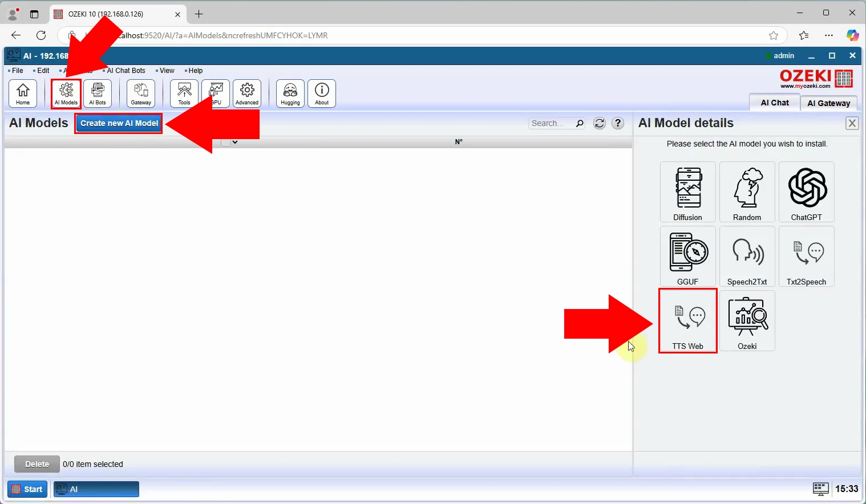Viewport: 866px width, 504px height.
Task: Choose the TTS Web AI model
Action: [688, 321]
